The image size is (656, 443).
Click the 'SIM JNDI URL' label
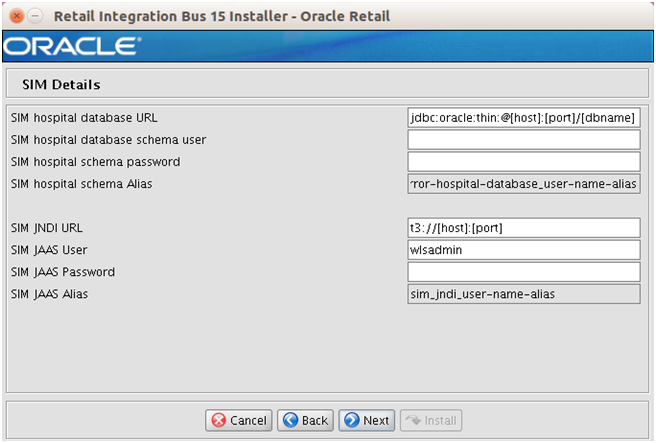tap(47, 228)
